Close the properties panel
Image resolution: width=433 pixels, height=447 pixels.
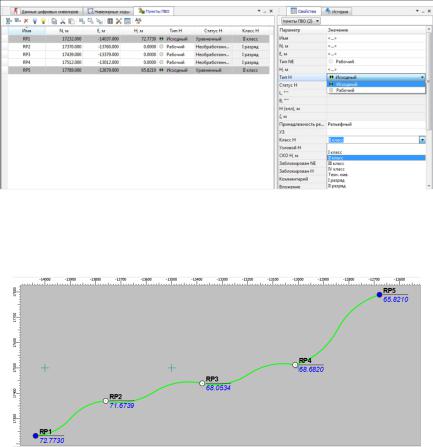tap(429, 11)
